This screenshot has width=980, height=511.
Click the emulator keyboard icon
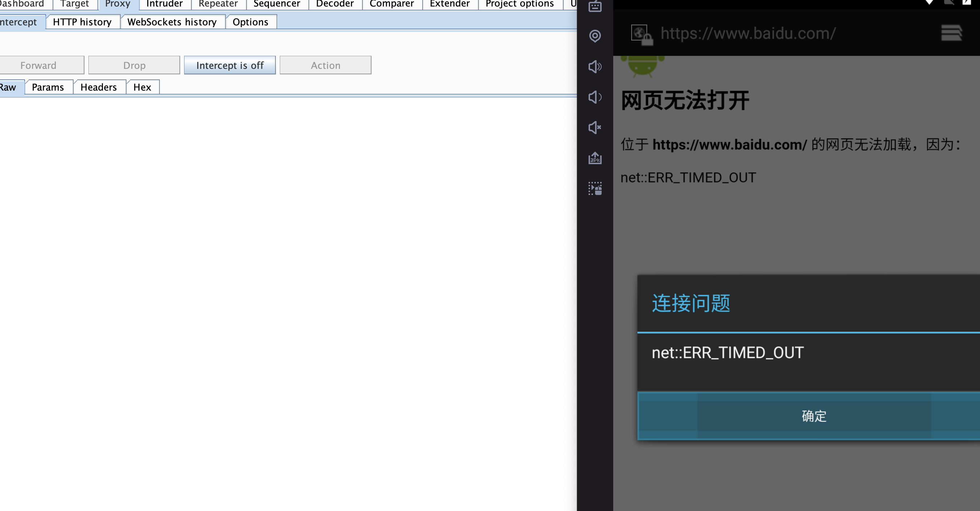[595, 6]
